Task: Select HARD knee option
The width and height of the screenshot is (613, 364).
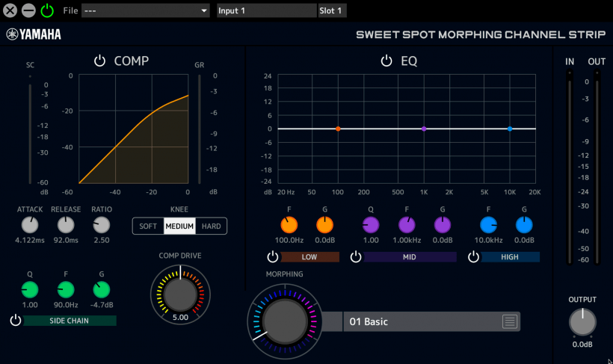Action: point(211,226)
